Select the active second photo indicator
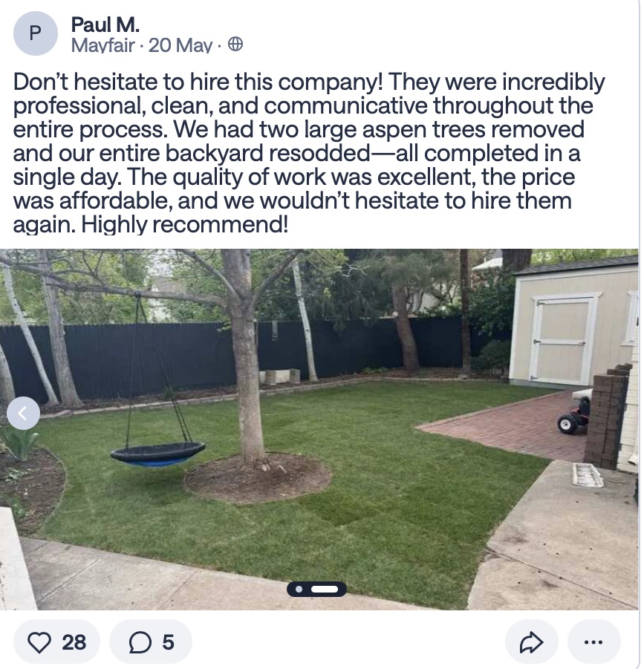Viewport: 644px width, 669px height. click(x=325, y=590)
